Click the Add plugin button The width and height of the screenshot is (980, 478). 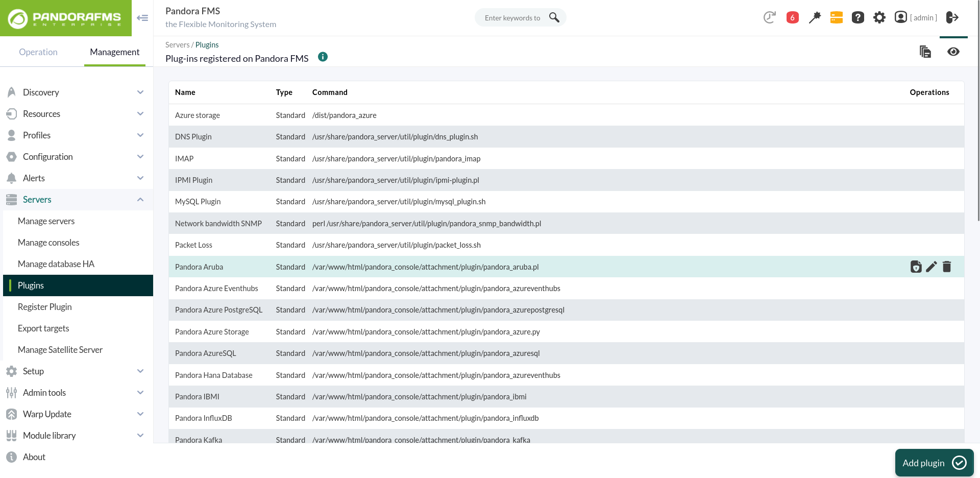pos(934,463)
